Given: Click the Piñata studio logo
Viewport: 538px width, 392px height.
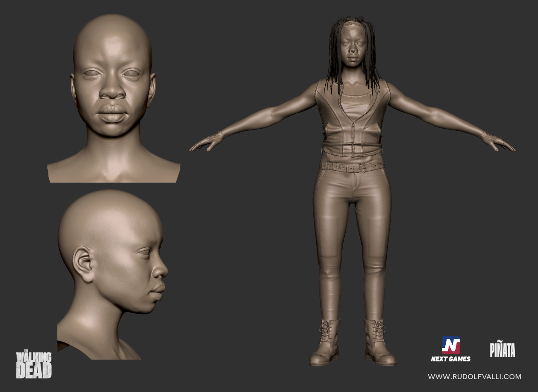Looking at the screenshot, I should pos(502,350).
